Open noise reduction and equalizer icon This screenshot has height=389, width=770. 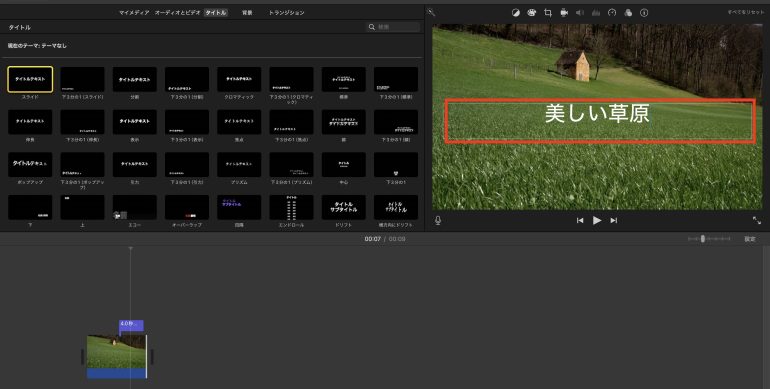(x=596, y=13)
